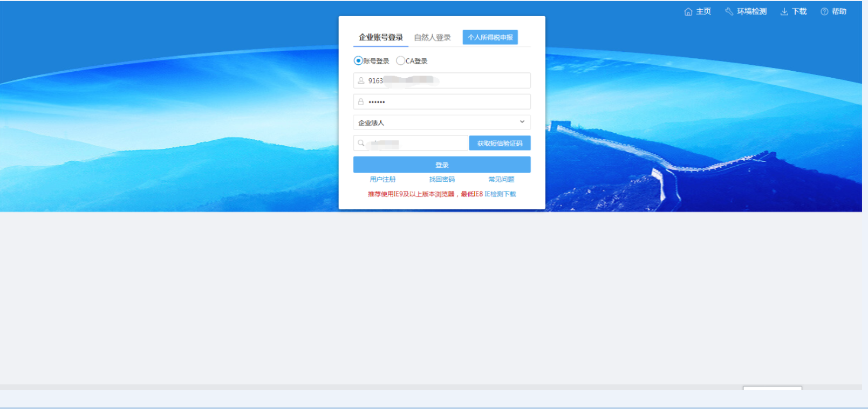The width and height of the screenshot is (868, 409).
Task: Open 常见问题 FAQ link
Action: click(501, 179)
